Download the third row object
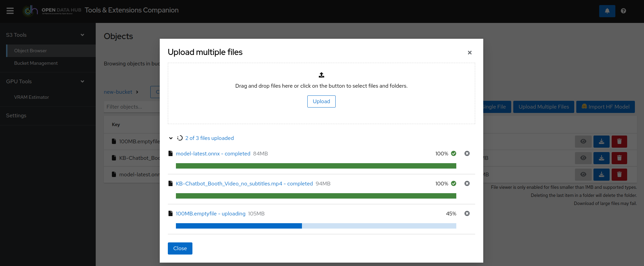 (602, 175)
